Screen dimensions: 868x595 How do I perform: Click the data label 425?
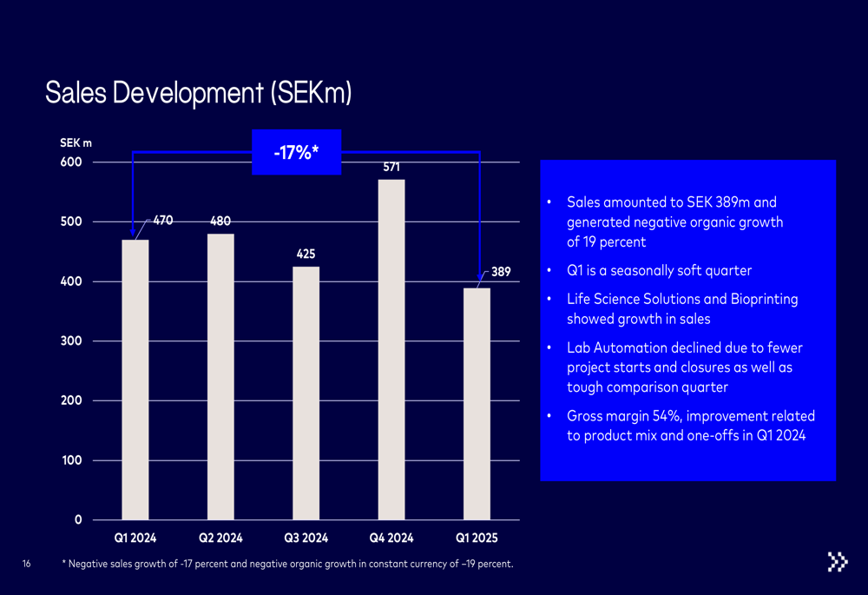pos(306,254)
